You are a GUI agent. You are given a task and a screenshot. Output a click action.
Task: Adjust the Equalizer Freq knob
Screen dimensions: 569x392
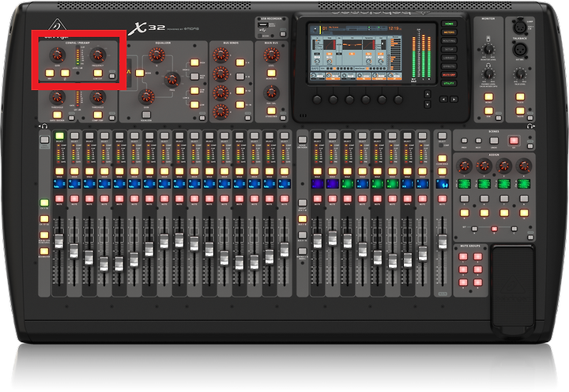point(171,79)
